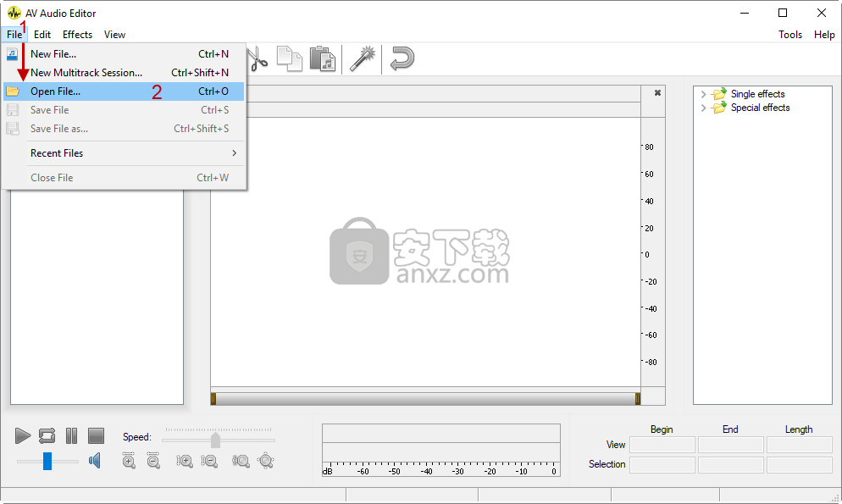Screen dimensions: 842x504
Task: Close the waveform panel with the X
Action: click(x=657, y=93)
